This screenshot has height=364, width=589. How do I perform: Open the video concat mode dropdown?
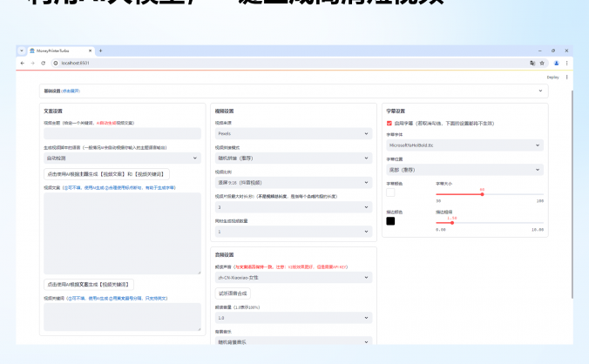click(294, 158)
